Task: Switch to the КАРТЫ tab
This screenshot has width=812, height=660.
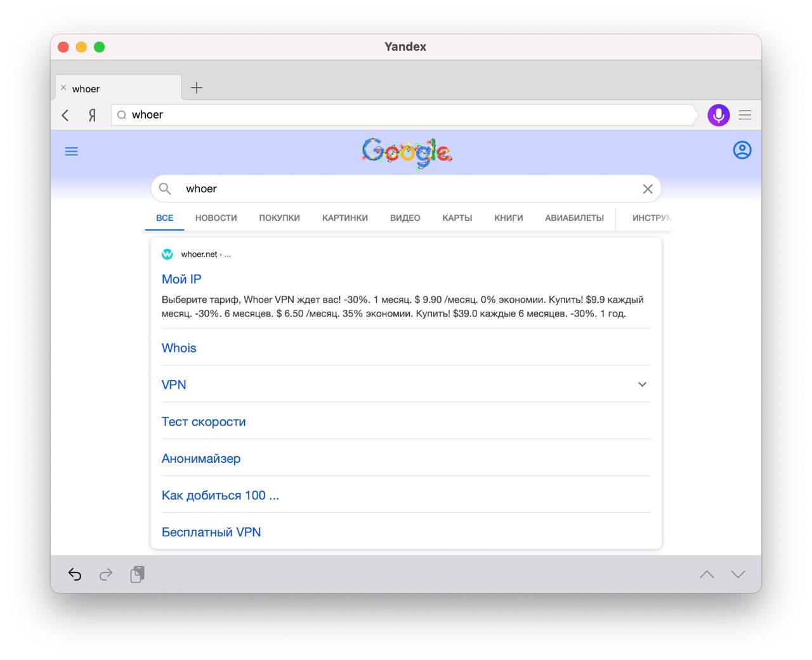Action: pos(457,218)
